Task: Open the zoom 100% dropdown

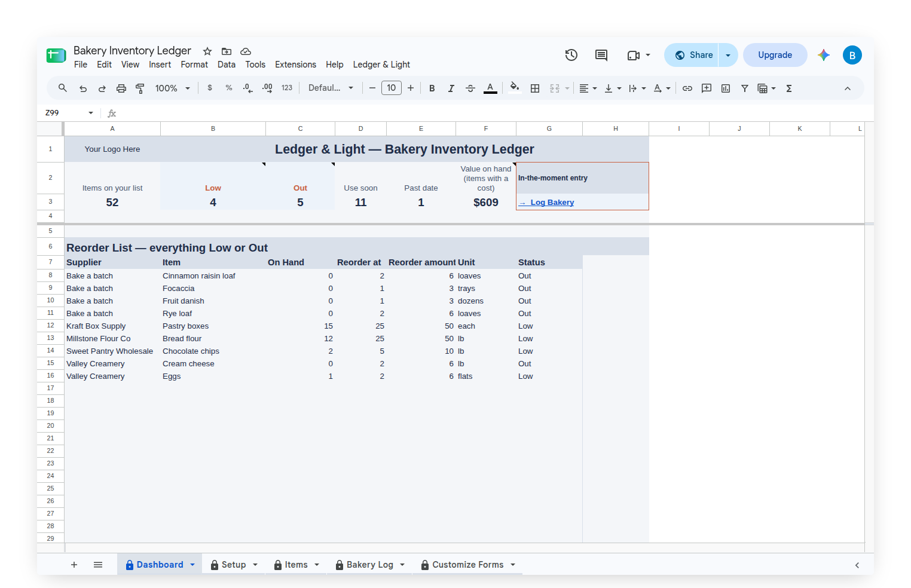Action: [173, 88]
